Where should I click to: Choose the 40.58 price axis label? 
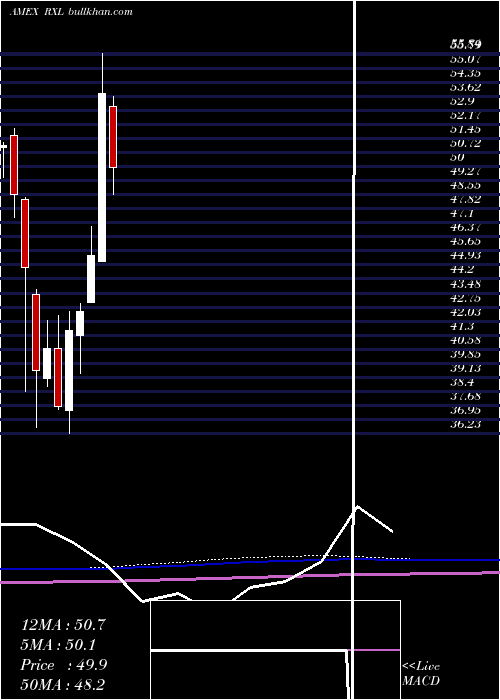[466, 340]
